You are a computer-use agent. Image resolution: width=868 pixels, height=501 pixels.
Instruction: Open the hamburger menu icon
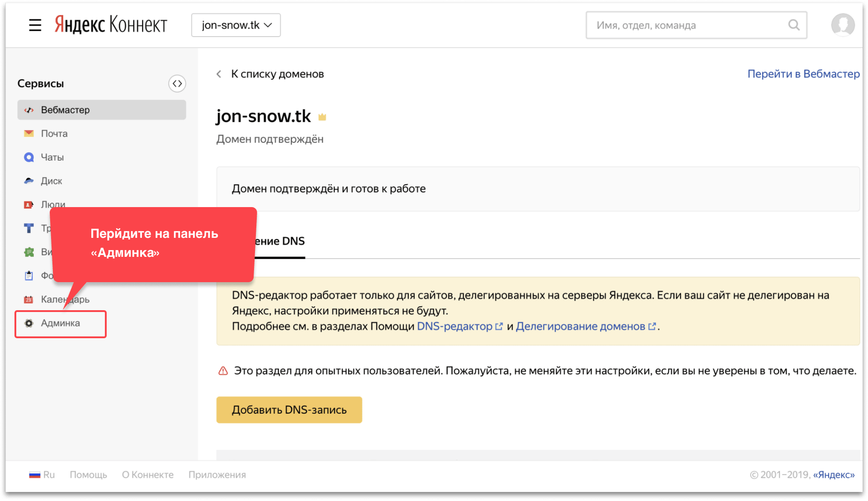pyautogui.click(x=35, y=25)
